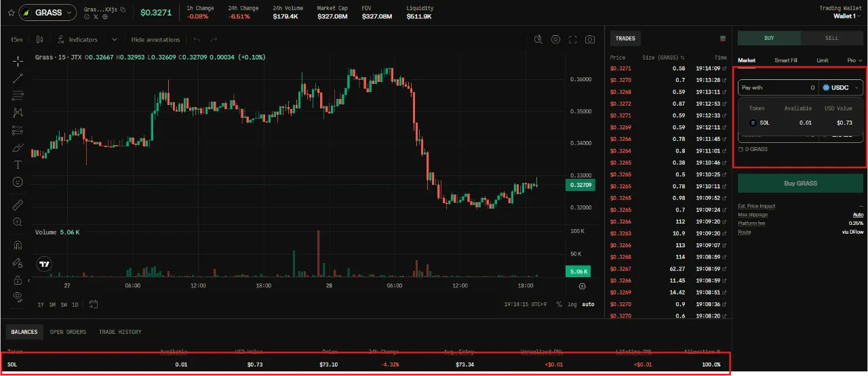Click Hide annotations button
The width and height of the screenshot is (868, 376).
pos(155,39)
